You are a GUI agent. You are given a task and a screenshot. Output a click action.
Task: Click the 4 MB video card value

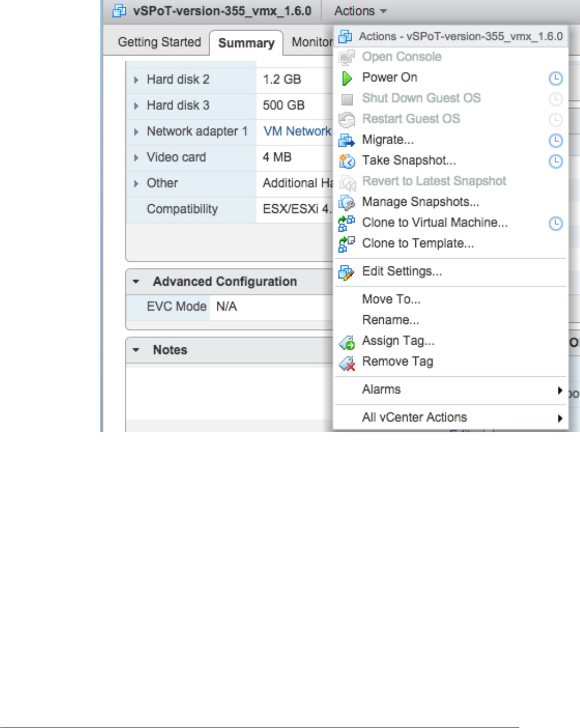click(277, 158)
